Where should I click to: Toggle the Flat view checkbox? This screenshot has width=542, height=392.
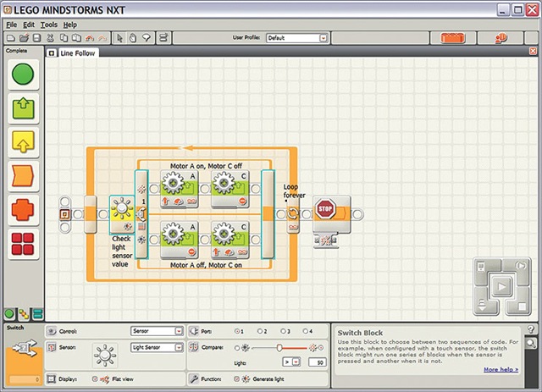[95, 378]
